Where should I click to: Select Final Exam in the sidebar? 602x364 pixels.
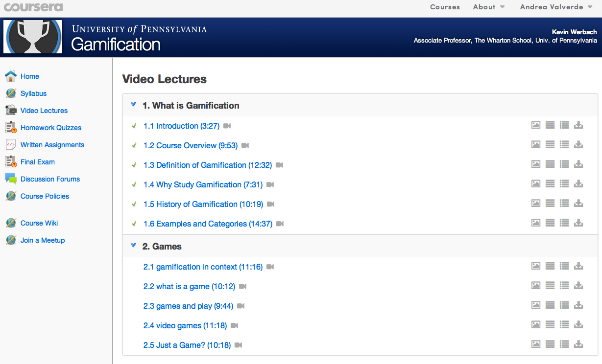38,162
